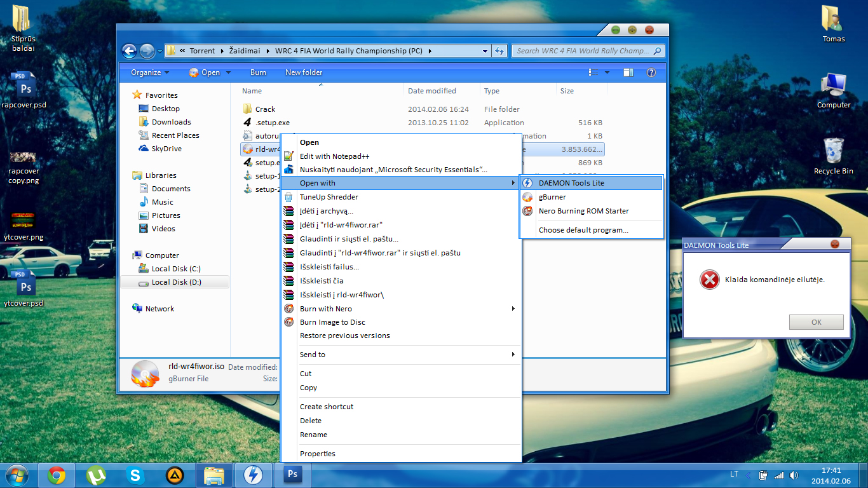Choose Išskleisti čia archive option

pos(400,281)
